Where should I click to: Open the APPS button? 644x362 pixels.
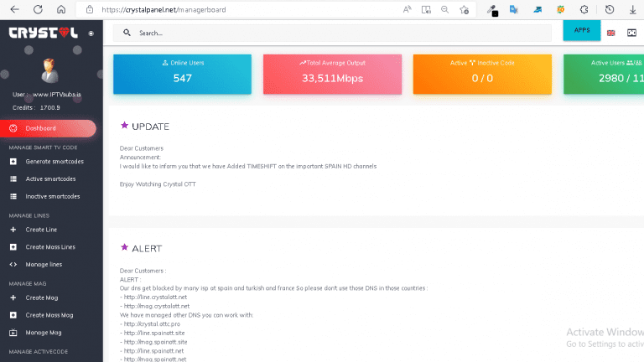[582, 30]
